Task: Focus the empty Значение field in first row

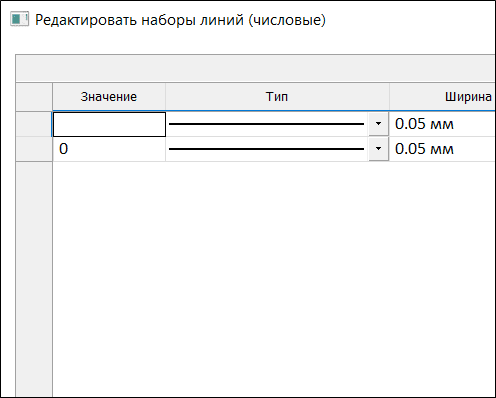Action: (x=109, y=124)
